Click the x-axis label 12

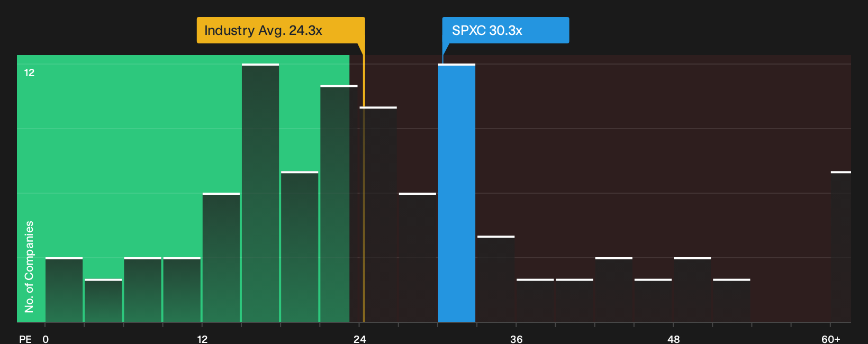click(202, 339)
